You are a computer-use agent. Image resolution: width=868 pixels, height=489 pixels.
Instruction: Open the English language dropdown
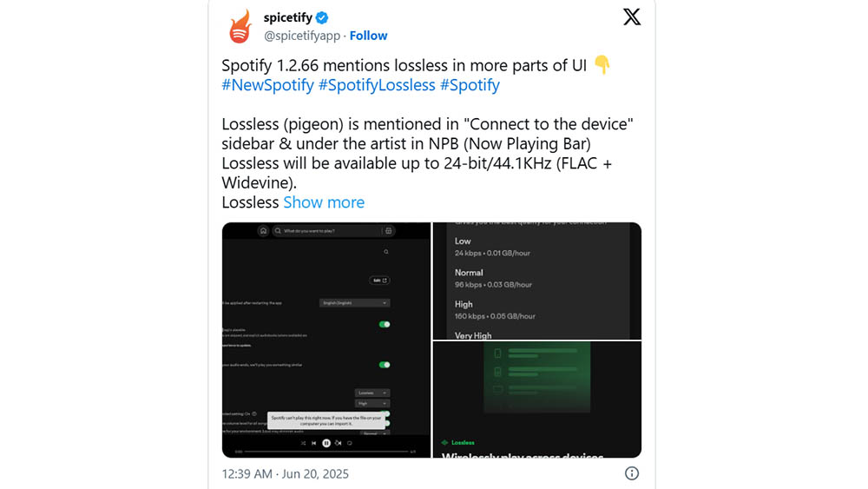coord(354,303)
